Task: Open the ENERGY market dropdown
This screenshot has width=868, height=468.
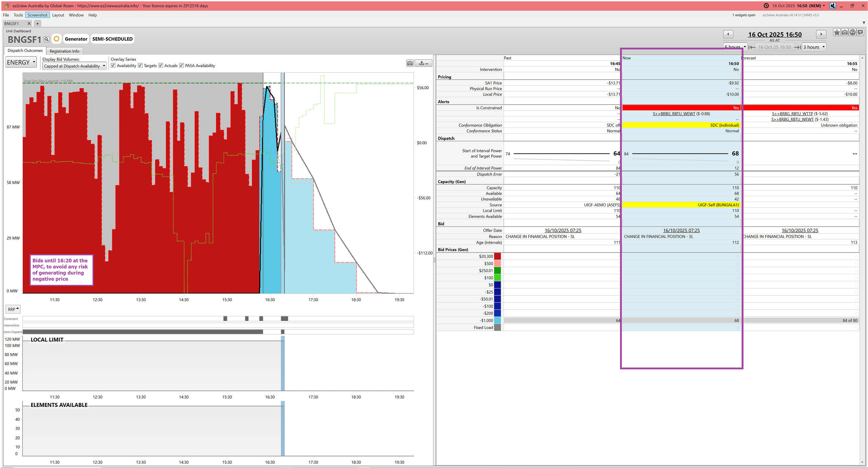Action: 21,62
